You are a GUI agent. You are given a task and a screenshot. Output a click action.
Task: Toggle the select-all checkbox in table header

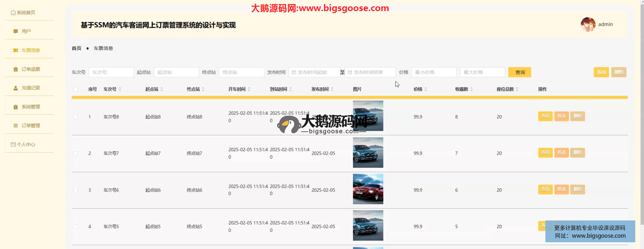[75, 89]
